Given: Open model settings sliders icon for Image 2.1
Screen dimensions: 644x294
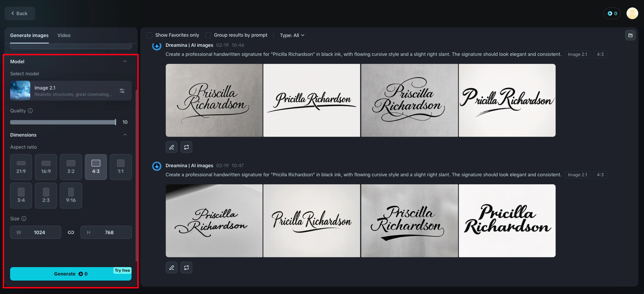Looking at the screenshot, I should [x=122, y=91].
